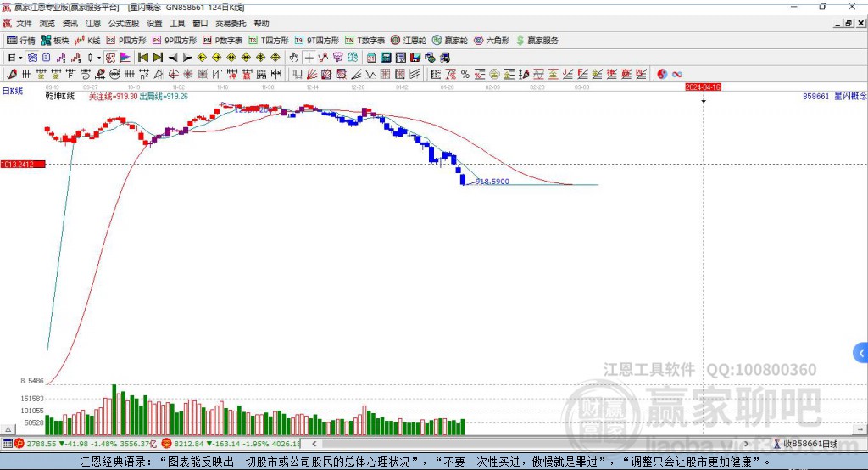Open status bar grid icon

7,444
